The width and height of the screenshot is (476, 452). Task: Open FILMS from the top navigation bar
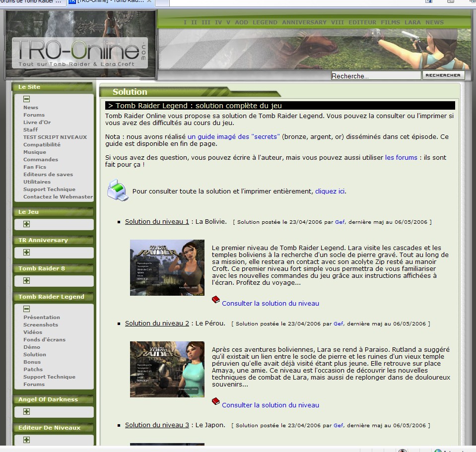click(391, 22)
